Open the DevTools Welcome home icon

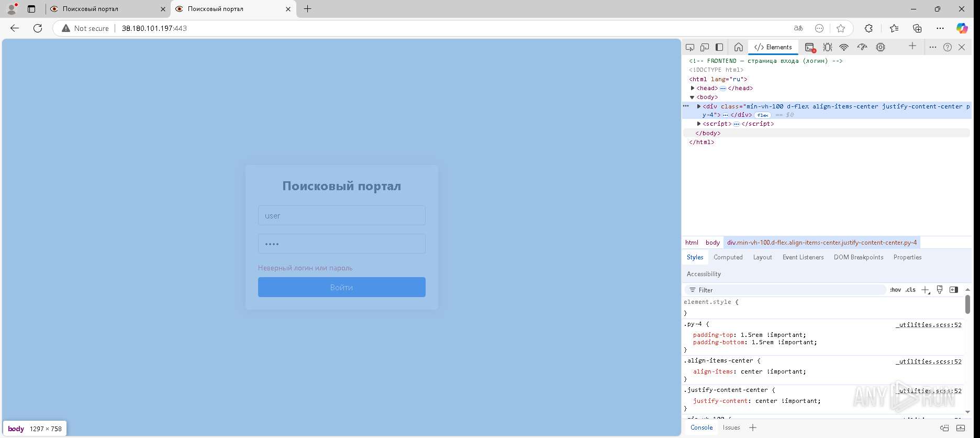click(x=739, y=47)
